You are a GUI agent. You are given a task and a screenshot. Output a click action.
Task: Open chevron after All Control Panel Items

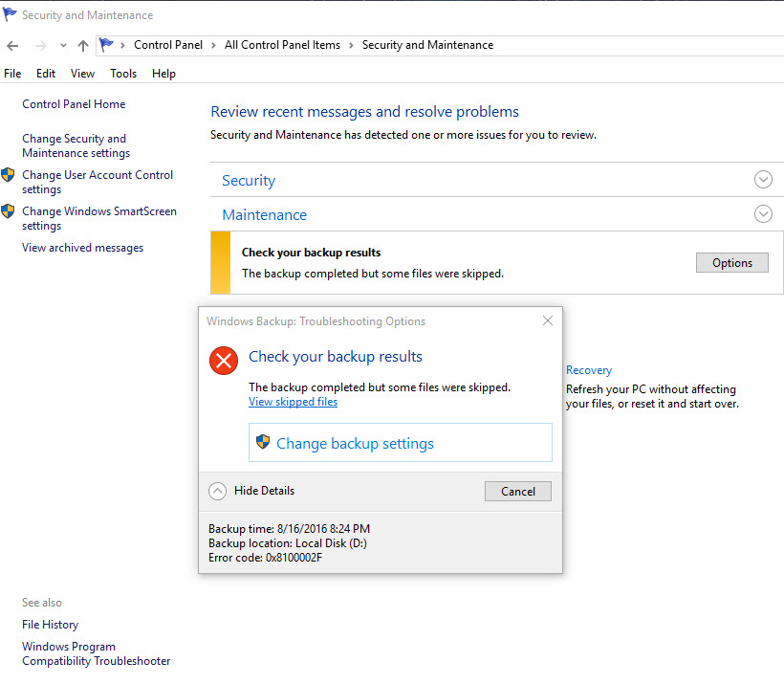(x=351, y=46)
